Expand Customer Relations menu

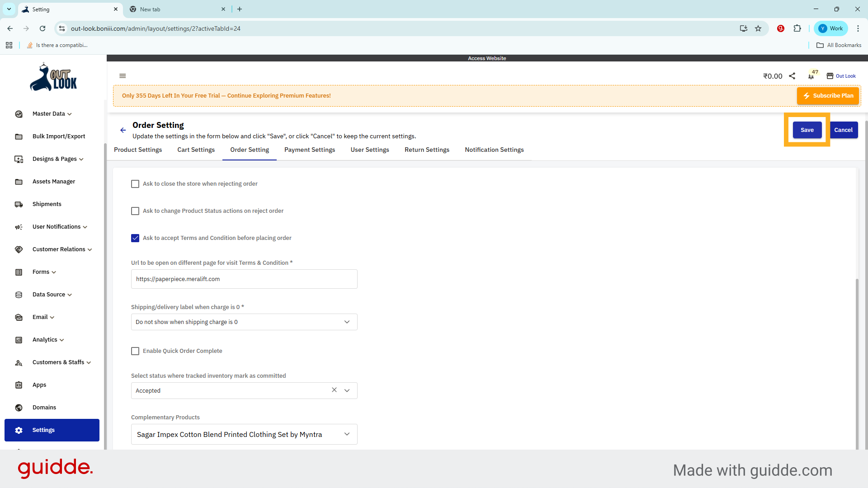[90, 250]
